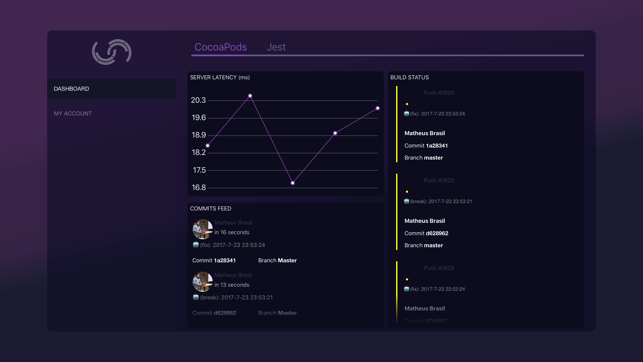Click the last data point of the latency line
The height and width of the screenshot is (362, 643).
[x=378, y=108]
